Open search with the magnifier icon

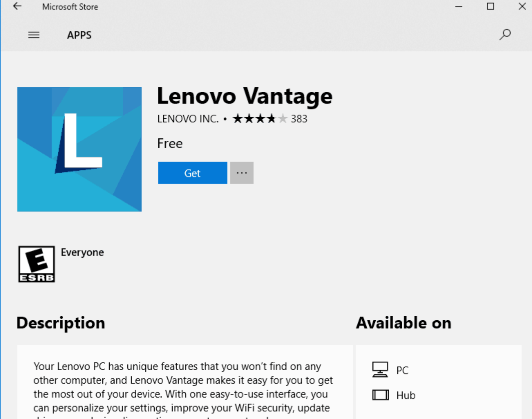pos(505,35)
